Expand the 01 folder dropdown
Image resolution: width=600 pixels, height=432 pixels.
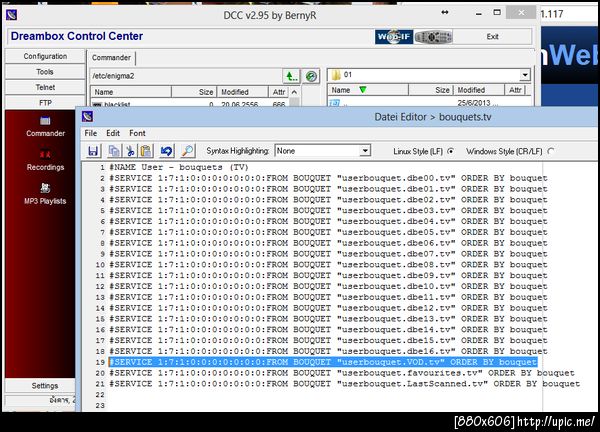tap(525, 75)
